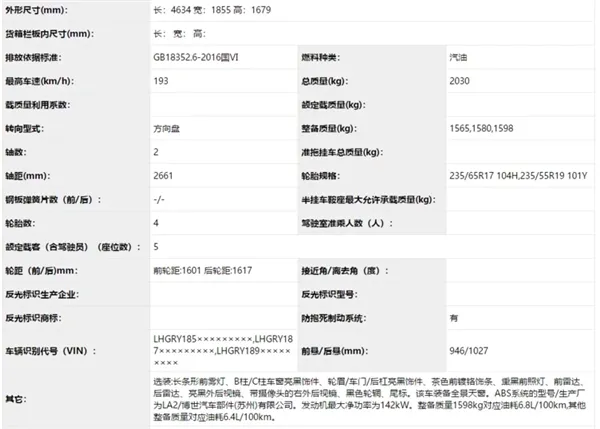Select the tire specification 235/65R17 104H text
This screenshot has height=429, width=600.
[484, 176]
